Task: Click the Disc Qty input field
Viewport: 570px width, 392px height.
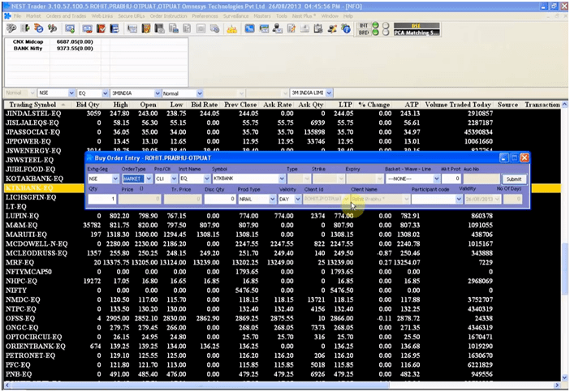Action: coord(220,199)
